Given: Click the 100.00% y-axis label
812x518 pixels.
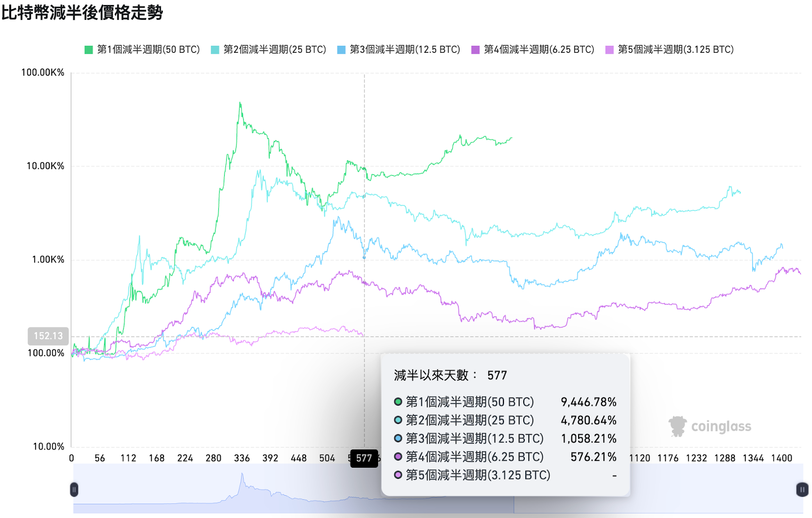Looking at the screenshot, I should [46, 353].
